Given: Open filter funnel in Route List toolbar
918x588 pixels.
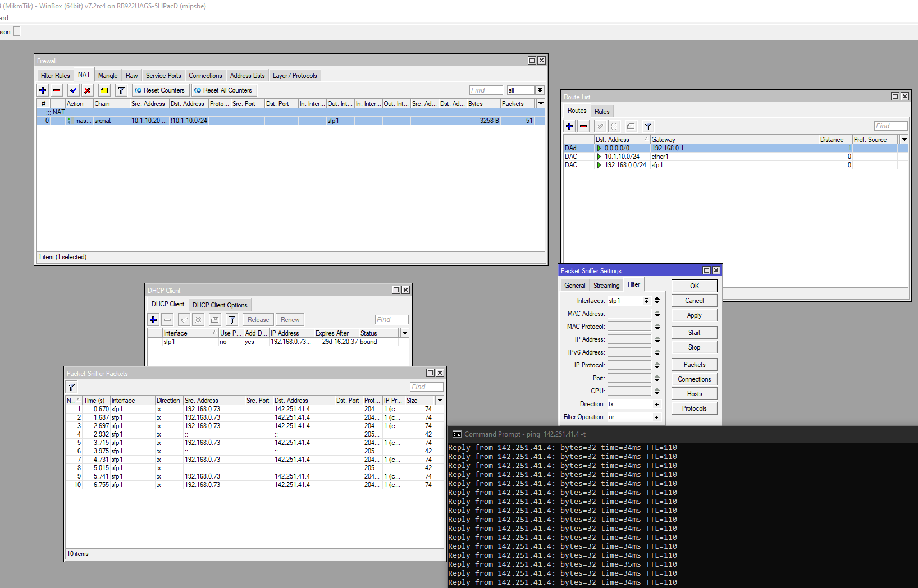Looking at the screenshot, I should [x=648, y=126].
